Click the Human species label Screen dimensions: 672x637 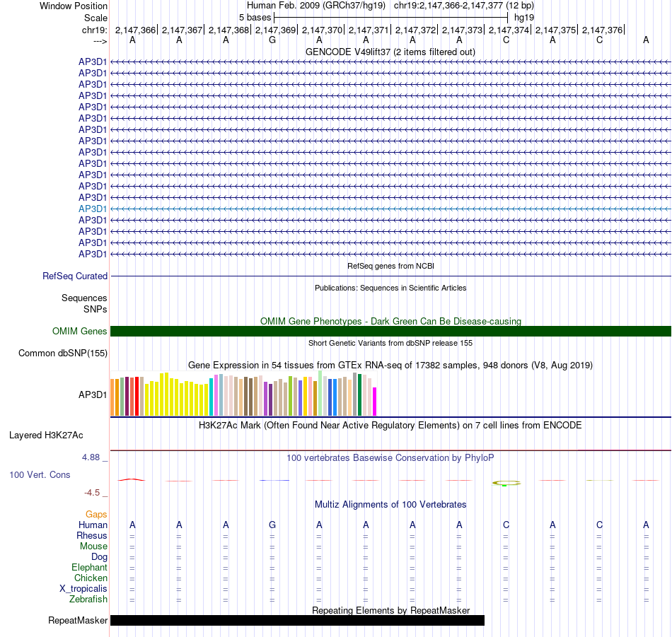[x=93, y=525]
